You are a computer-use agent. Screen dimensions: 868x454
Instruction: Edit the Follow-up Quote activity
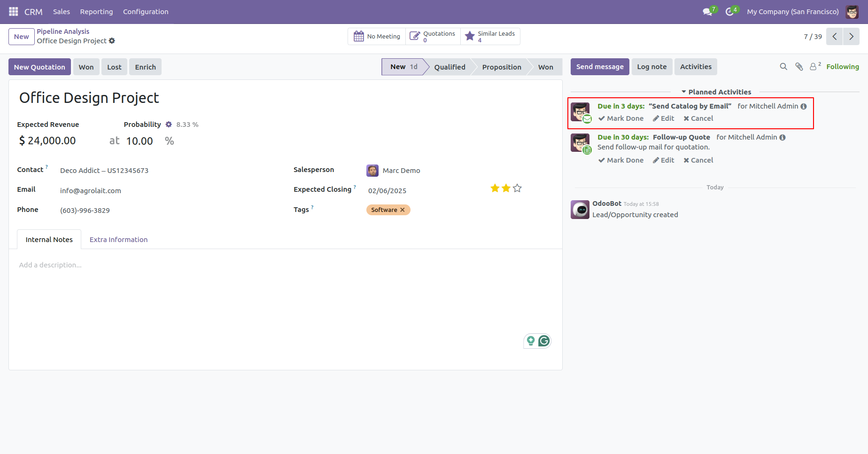[663, 160]
